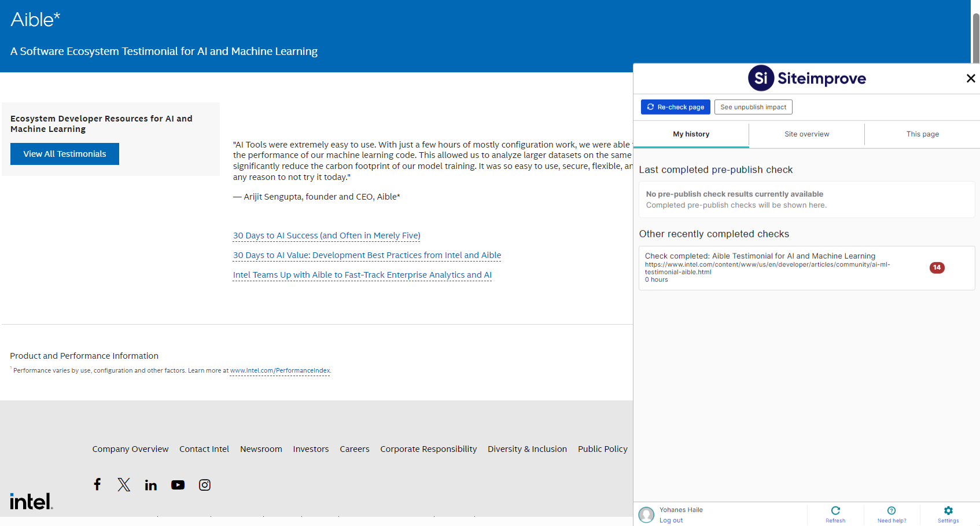Viewport: 980px width, 526px height.
Task: Click 'Yohanes Haile' user name
Action: click(681, 510)
